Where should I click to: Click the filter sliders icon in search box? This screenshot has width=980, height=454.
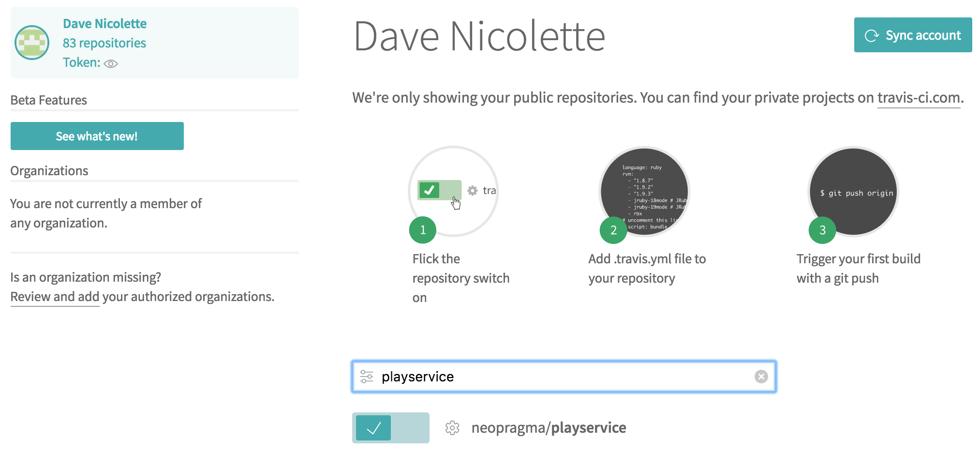point(367,377)
